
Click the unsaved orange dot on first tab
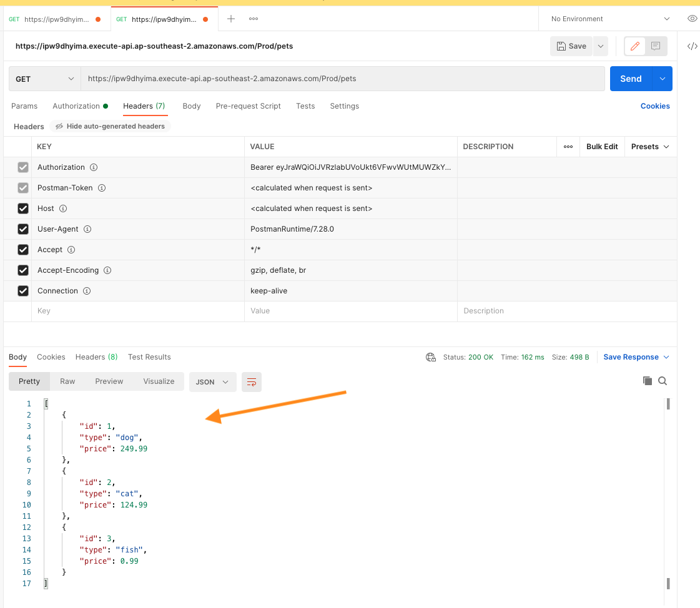pyautogui.click(x=98, y=19)
